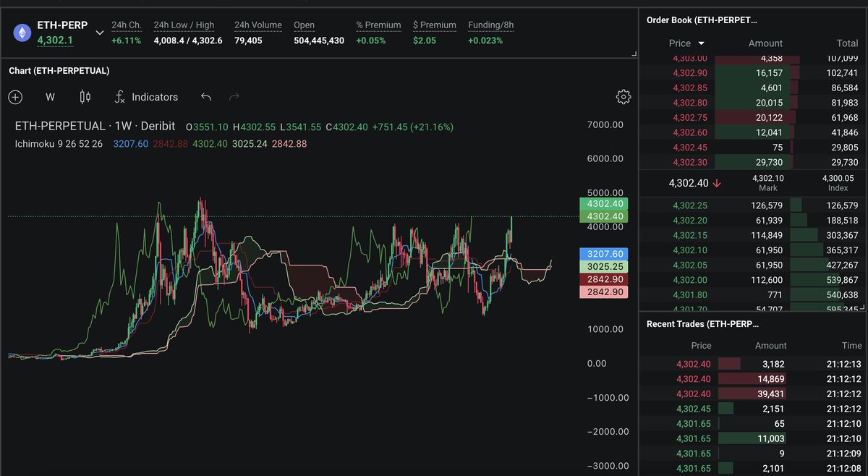Open the ETH-PERP instrument dropdown chevron
This screenshot has width=868, height=476.
click(100, 33)
